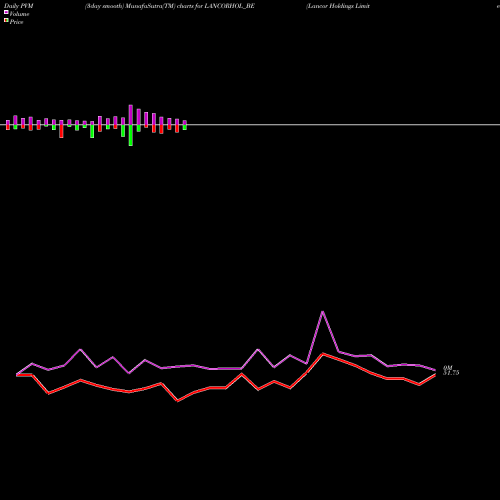
Task: Click the 'MunafaSutra(TM) charts for LANCORHOL_BE' heading
Action: tap(190, 6)
